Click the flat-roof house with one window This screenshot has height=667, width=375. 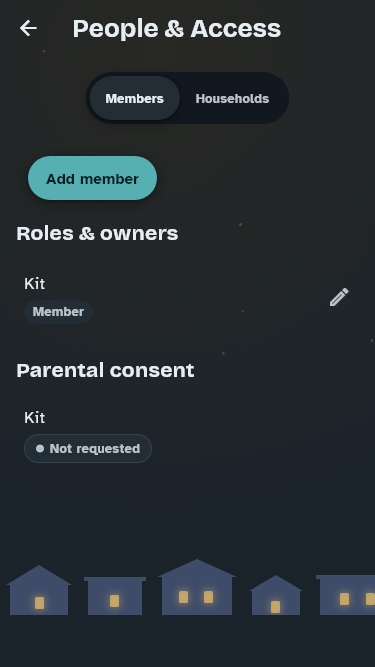coord(115,596)
